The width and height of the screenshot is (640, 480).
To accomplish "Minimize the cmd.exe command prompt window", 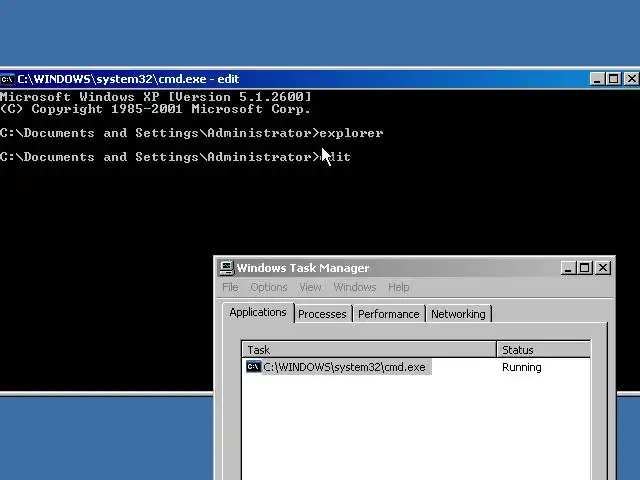I will coord(597,79).
